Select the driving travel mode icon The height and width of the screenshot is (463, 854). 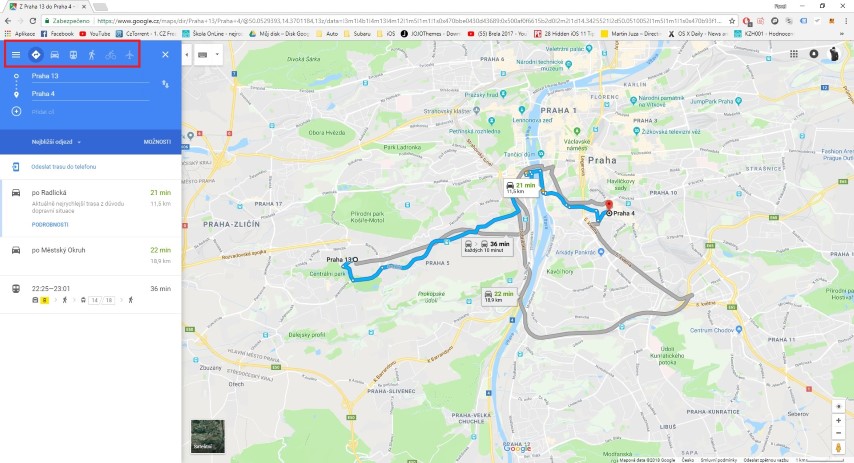click(x=54, y=54)
